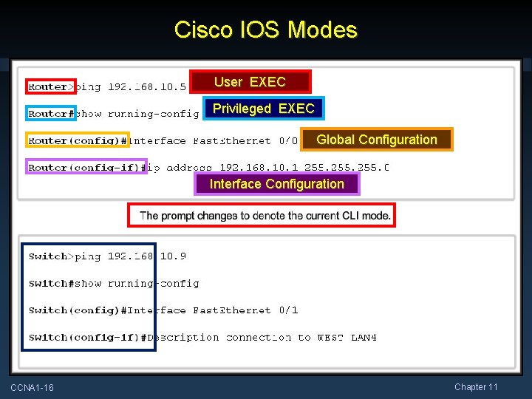Click 'Switch(config-if)#Description connection to WEST LAN4' line
The width and height of the screenshot is (532, 399).
202,337
